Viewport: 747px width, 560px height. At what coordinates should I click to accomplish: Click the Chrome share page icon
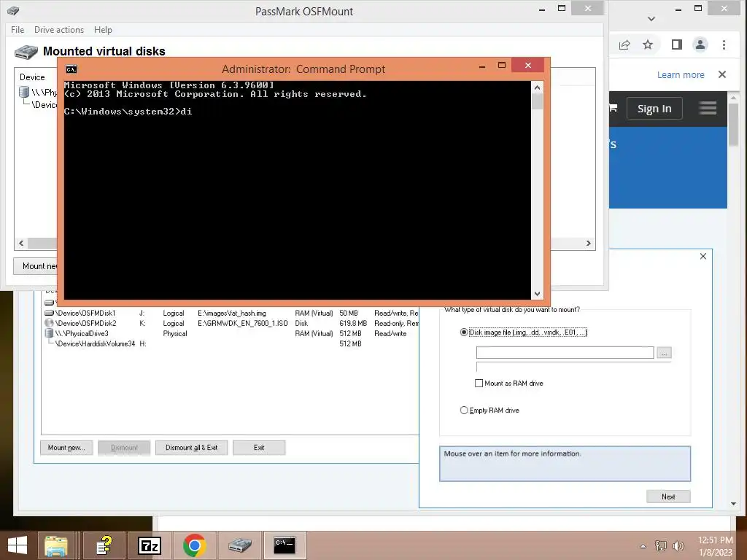(624, 44)
